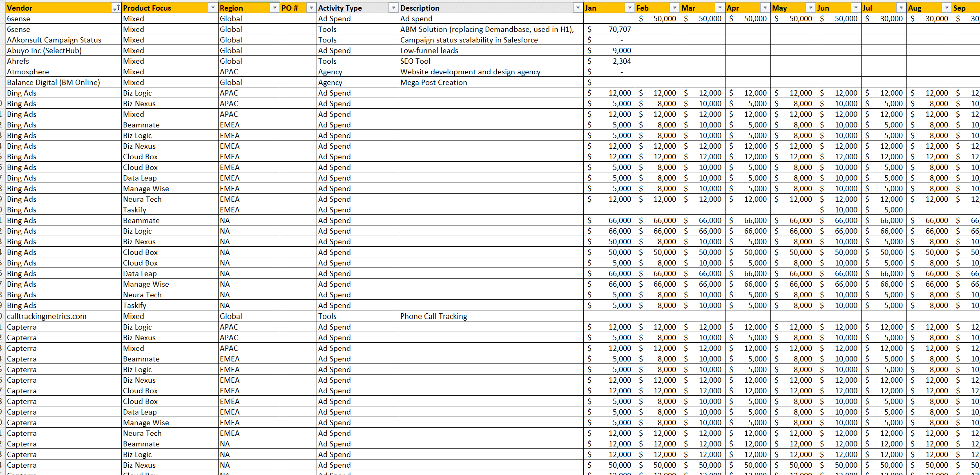Open the Description column filter dropdown
Image resolution: width=980 pixels, height=475 pixels.
578,8
